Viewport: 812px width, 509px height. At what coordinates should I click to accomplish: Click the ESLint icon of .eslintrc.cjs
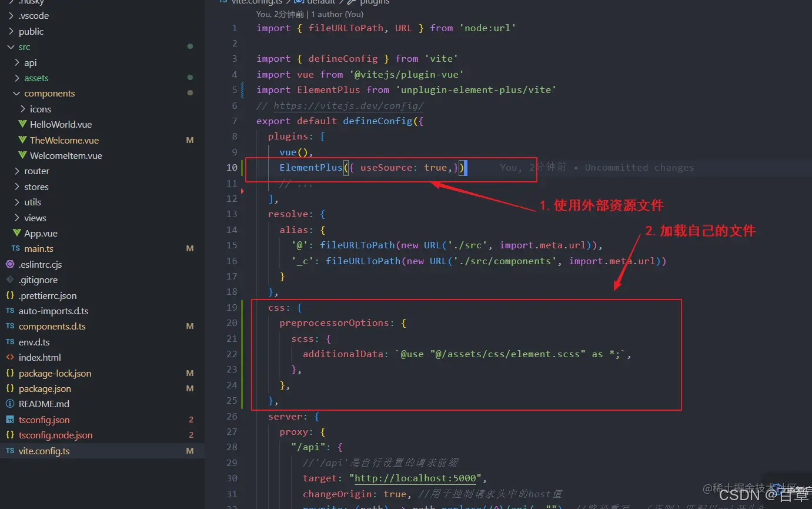[10, 264]
